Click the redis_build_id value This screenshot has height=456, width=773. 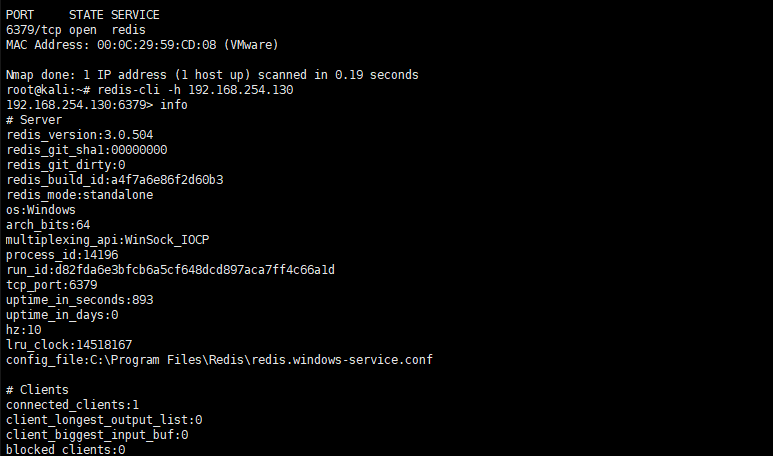coord(167,180)
